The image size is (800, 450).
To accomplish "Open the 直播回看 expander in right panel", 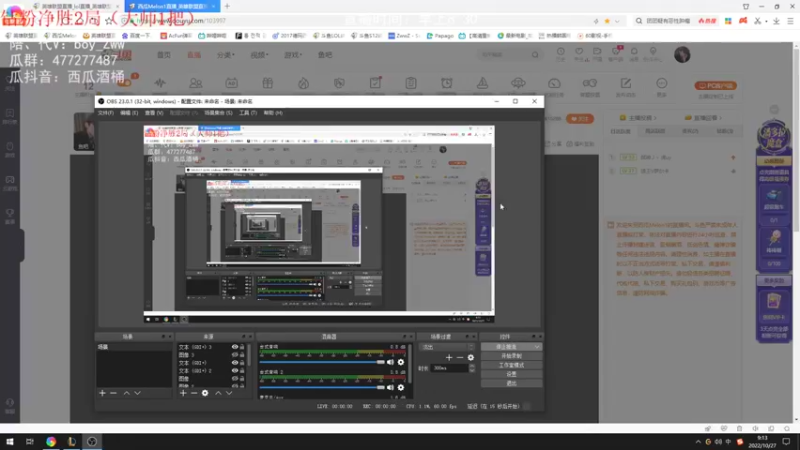I will (x=703, y=118).
